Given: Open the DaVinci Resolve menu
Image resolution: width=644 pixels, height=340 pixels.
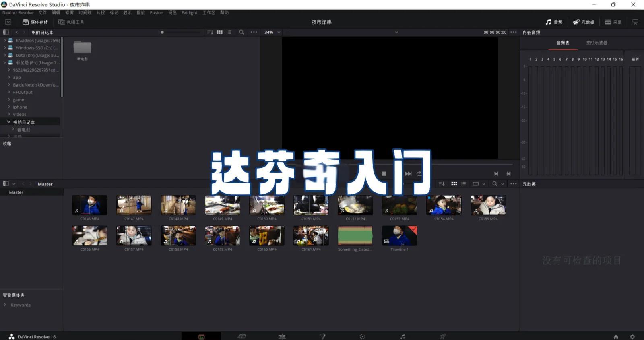Looking at the screenshot, I should click(x=18, y=13).
